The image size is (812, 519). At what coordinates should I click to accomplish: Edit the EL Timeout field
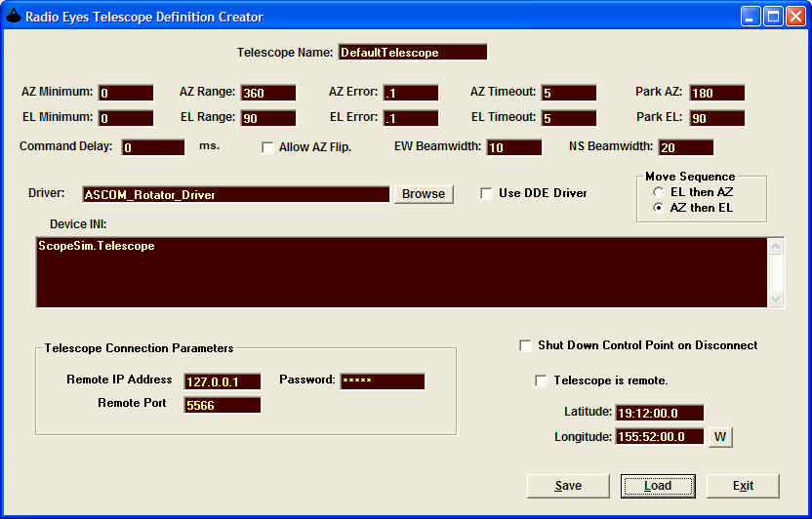[569, 118]
